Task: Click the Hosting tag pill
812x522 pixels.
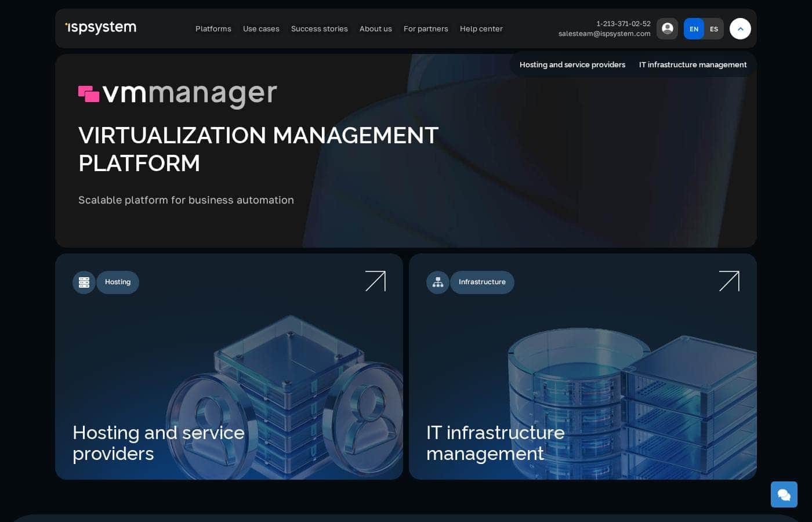Action: [x=118, y=282]
